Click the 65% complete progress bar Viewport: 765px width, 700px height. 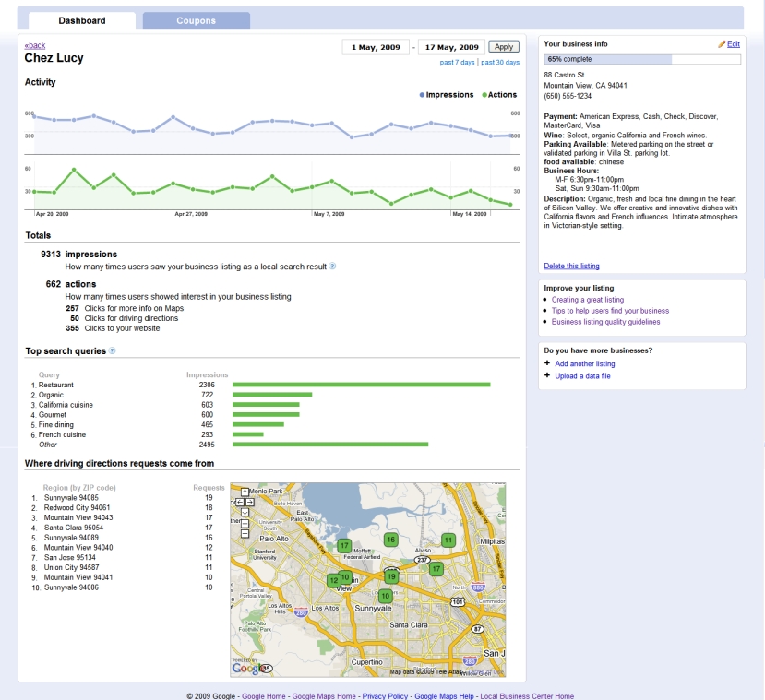click(x=642, y=59)
